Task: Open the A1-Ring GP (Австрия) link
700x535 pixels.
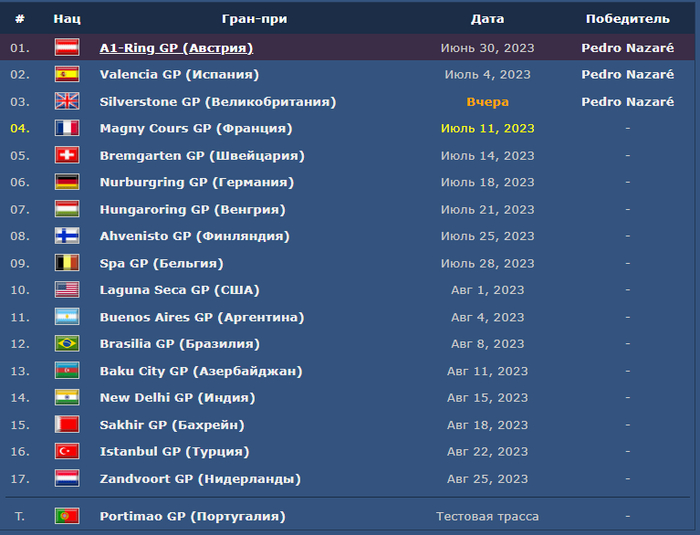Action: tap(176, 47)
